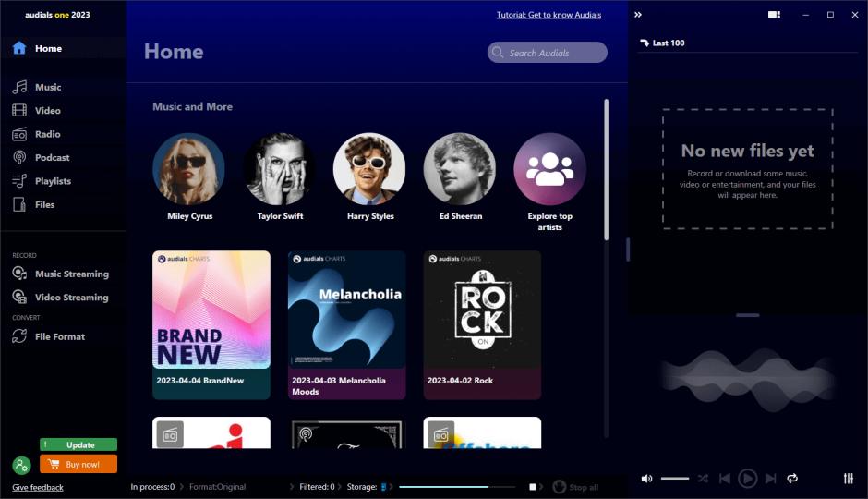Open Music Streaming recorder
The height and width of the screenshot is (499, 868).
tap(61, 274)
